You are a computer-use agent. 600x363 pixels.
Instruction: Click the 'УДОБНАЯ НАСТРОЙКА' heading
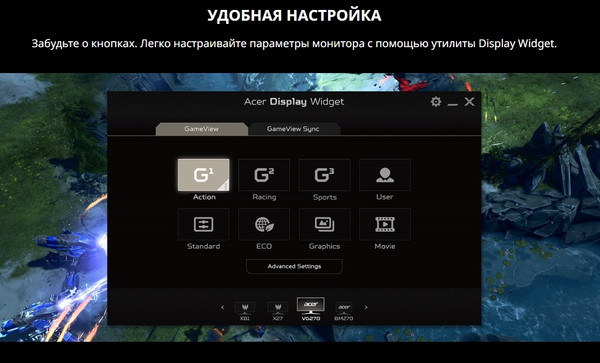pyautogui.click(x=294, y=16)
